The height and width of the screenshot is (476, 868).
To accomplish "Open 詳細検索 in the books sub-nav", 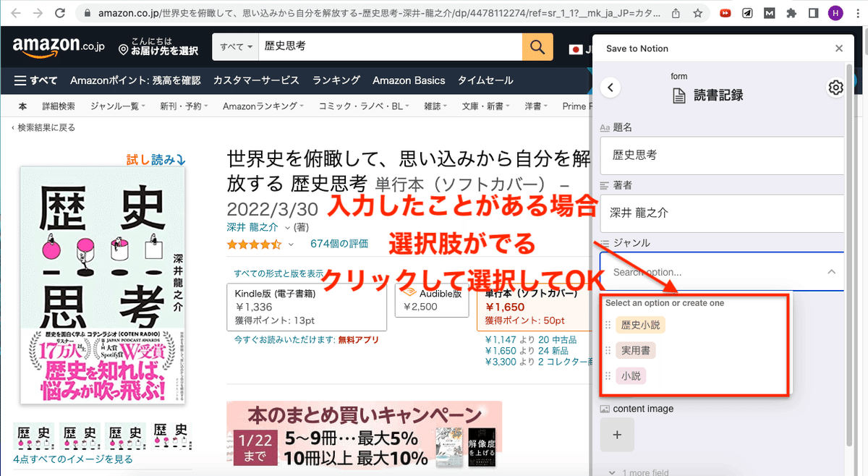I will [x=59, y=106].
